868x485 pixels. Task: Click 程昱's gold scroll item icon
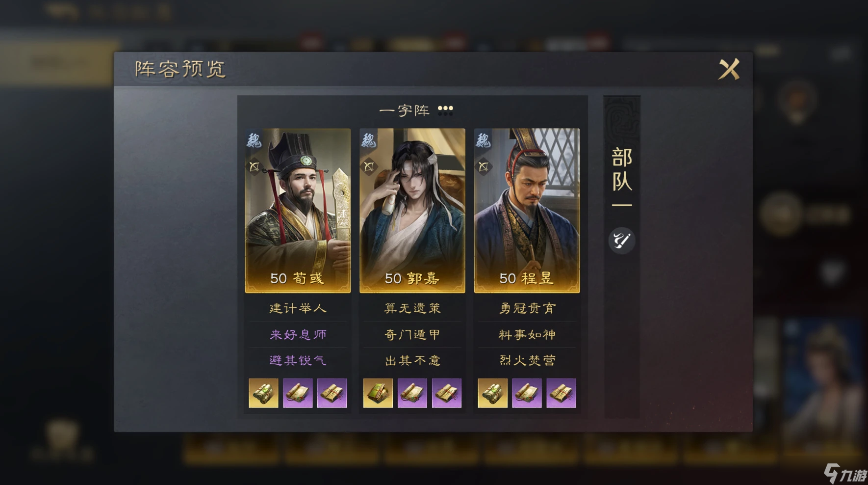pyautogui.click(x=493, y=393)
